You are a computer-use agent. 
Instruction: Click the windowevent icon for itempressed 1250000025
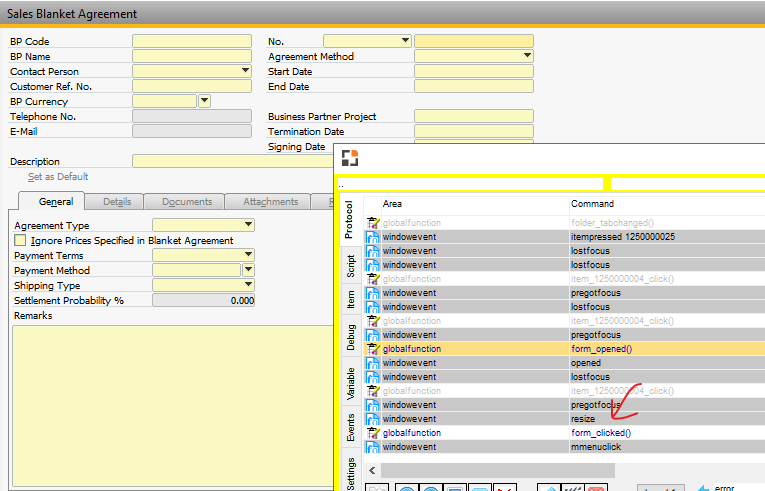click(373, 237)
